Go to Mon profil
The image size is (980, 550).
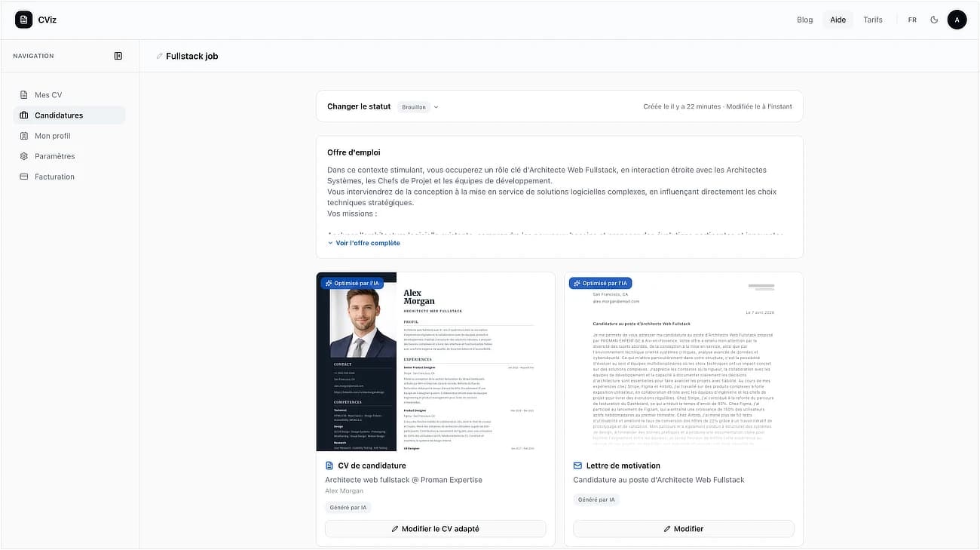[x=69, y=136]
